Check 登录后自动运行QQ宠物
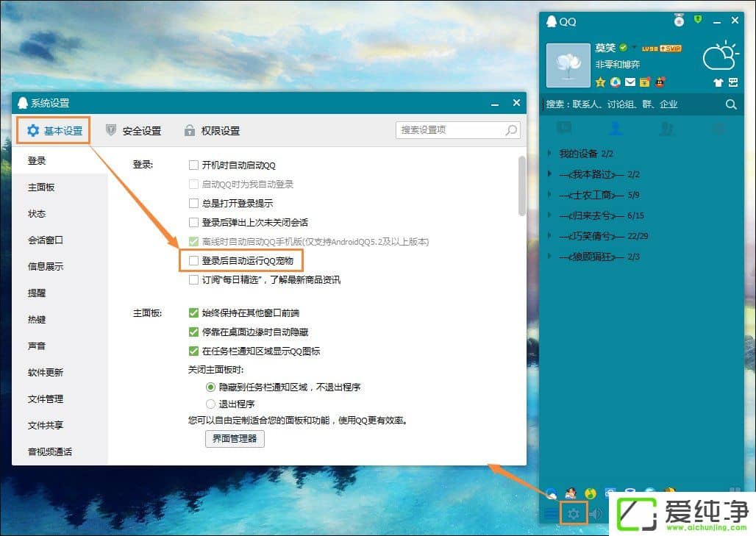 195,260
